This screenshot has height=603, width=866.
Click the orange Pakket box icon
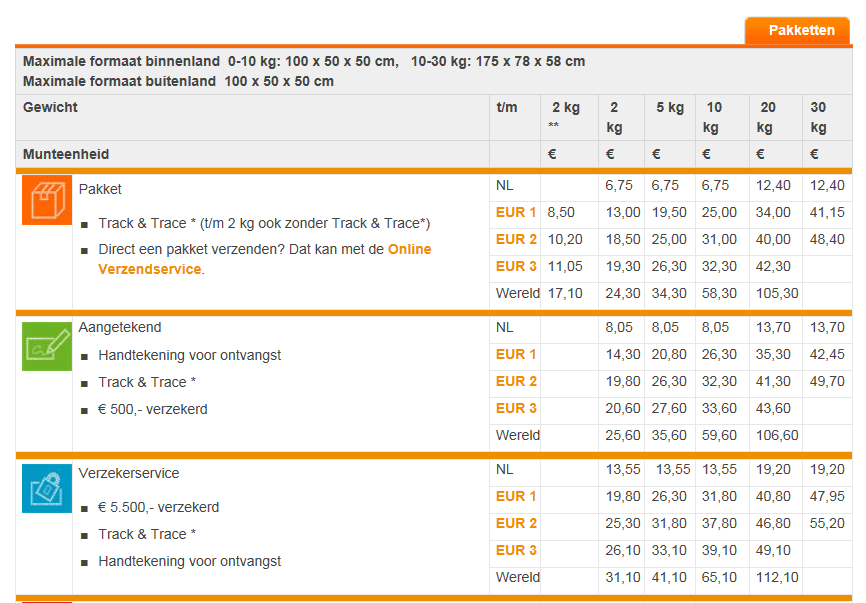coord(47,200)
